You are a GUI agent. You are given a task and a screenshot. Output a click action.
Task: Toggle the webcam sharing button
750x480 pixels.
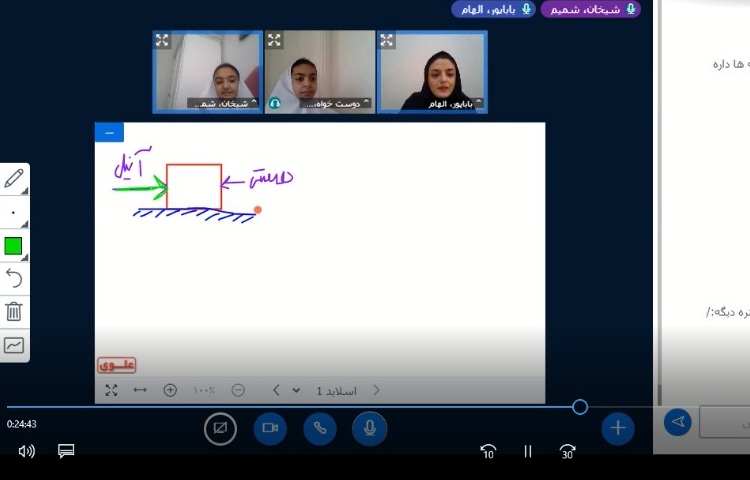[x=270, y=428]
